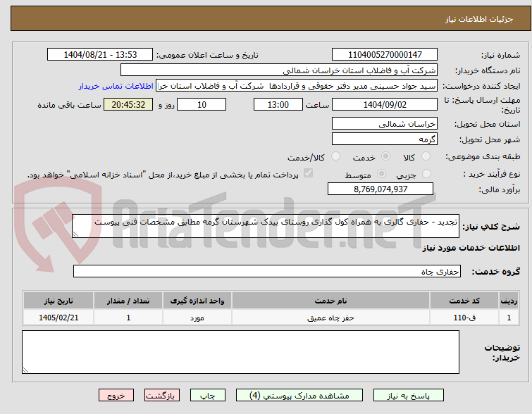Viewport: 532px width, 414px height.
Task: Click the remaining time countdown 20:45:32
Action: pyautogui.click(x=128, y=104)
